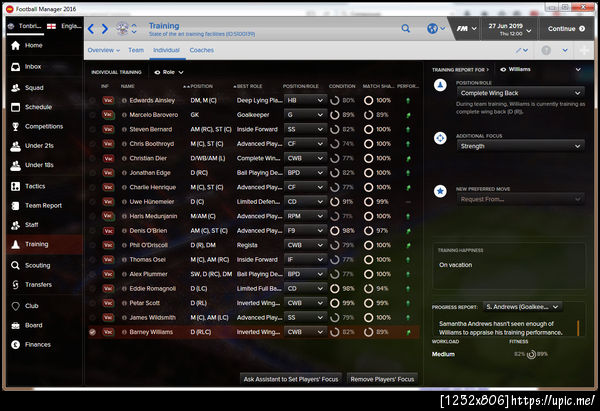600x411 pixels.
Task: Go forward with the right arrow
Action: point(104,29)
